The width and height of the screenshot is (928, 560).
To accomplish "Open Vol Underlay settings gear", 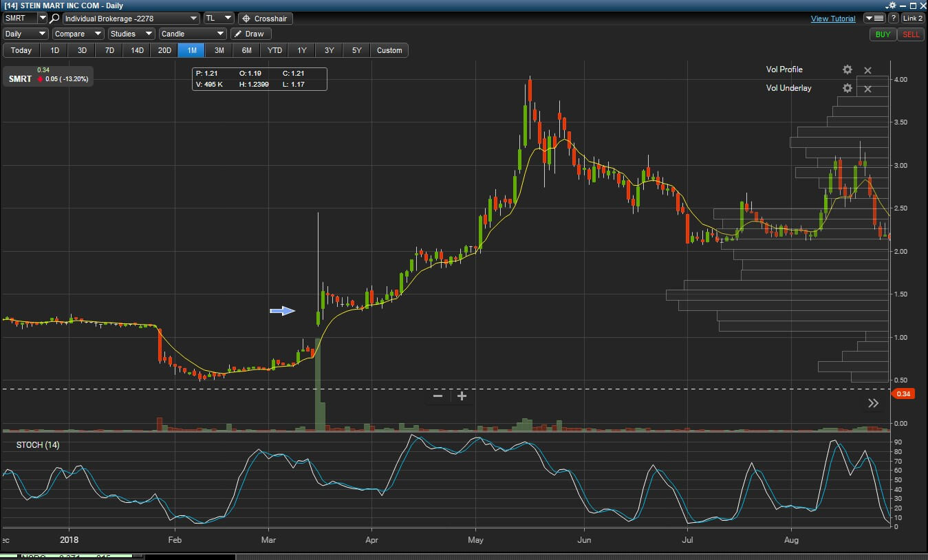I will [x=847, y=88].
